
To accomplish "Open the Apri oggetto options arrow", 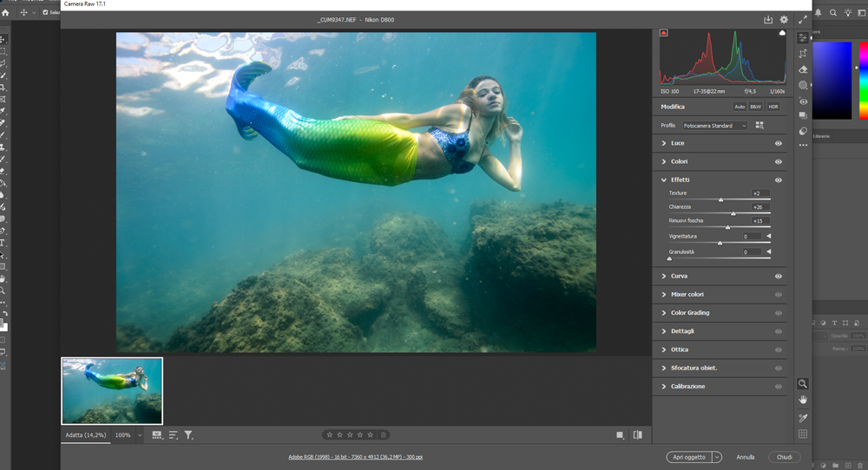I will pos(716,457).
